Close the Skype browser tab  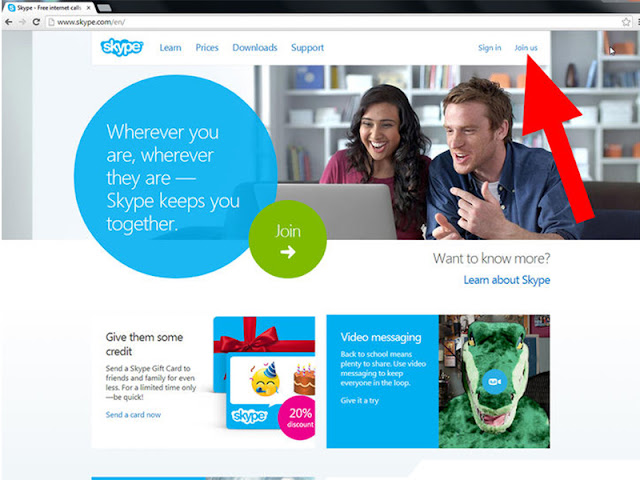pos(89,8)
